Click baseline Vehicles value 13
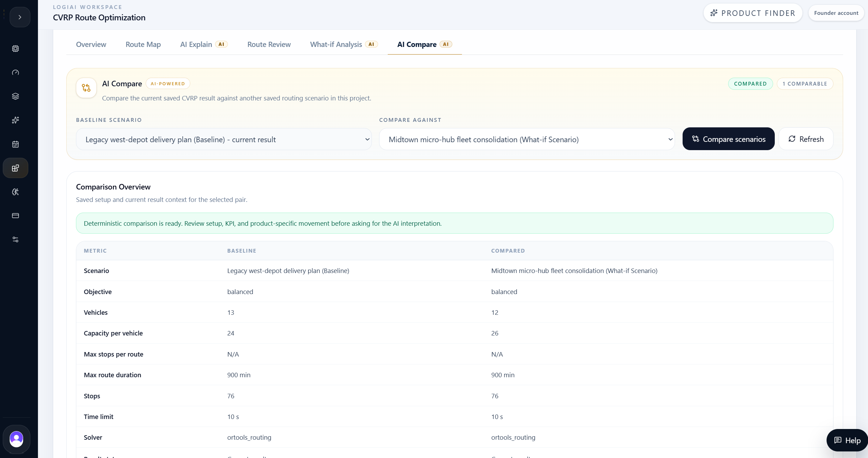The height and width of the screenshot is (458, 868). [x=231, y=312]
